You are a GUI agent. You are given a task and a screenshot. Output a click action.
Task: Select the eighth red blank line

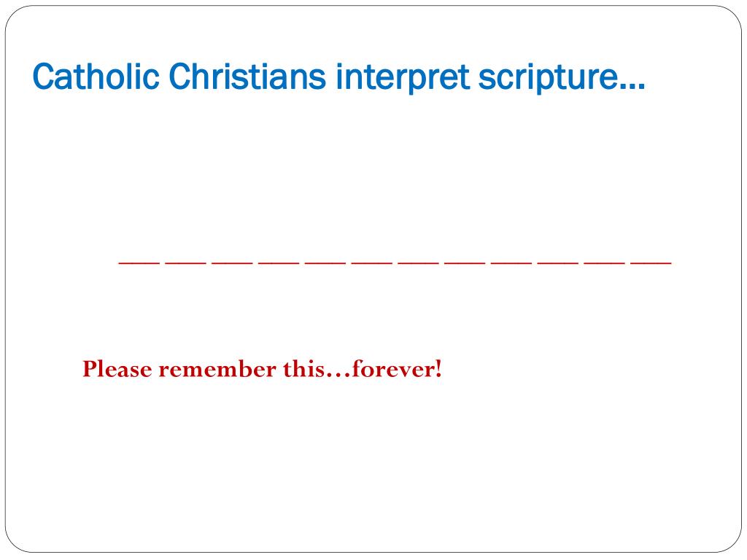click(x=465, y=262)
